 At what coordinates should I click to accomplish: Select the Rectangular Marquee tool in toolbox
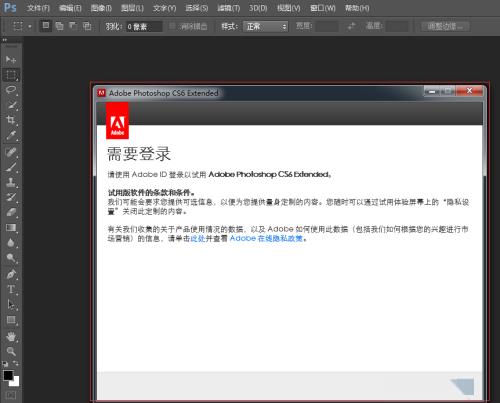pos(11,75)
